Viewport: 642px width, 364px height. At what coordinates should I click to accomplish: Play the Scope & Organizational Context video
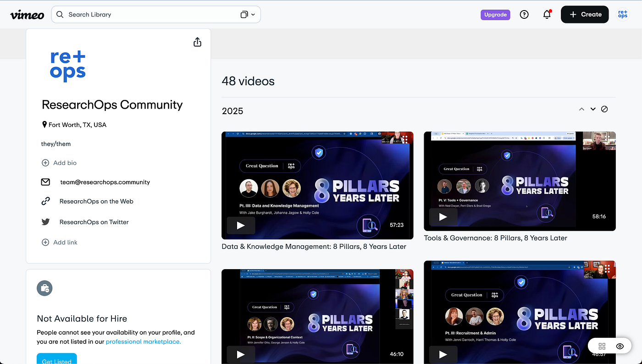click(x=240, y=354)
